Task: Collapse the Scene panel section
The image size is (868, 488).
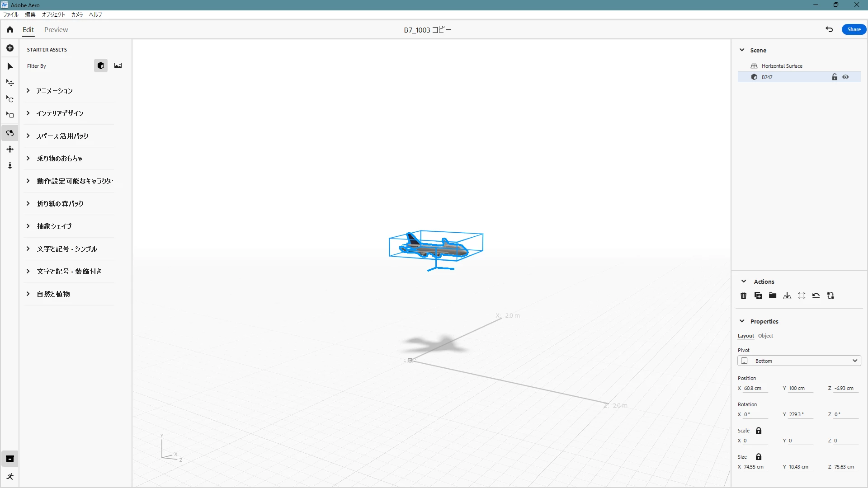Action: pos(742,50)
